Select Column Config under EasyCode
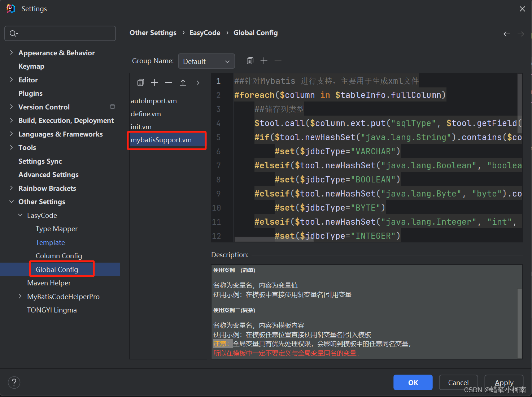The height and width of the screenshot is (397, 532). (x=59, y=256)
